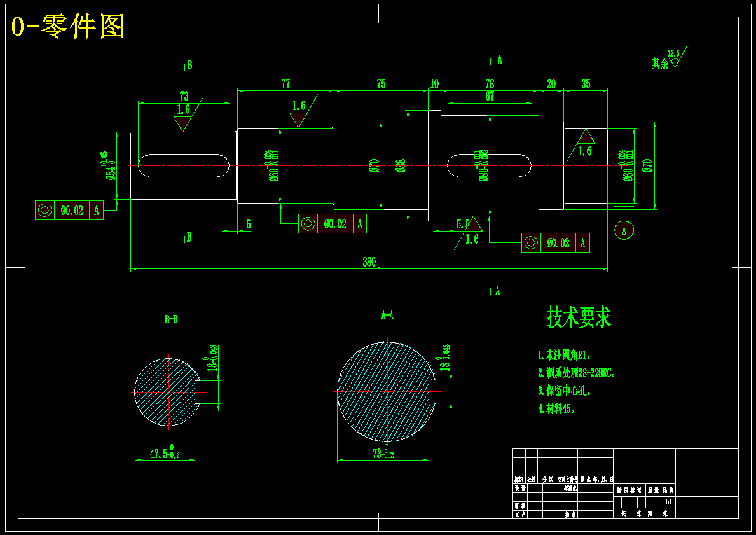Click the "67" keyway length dimension
Image resolution: width=756 pixels, height=535 pixels.
click(x=490, y=96)
